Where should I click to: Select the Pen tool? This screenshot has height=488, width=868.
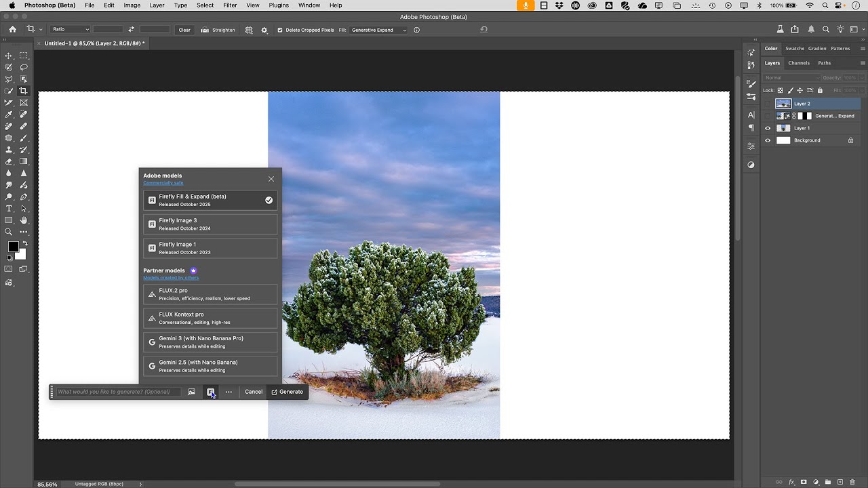coord(24,197)
